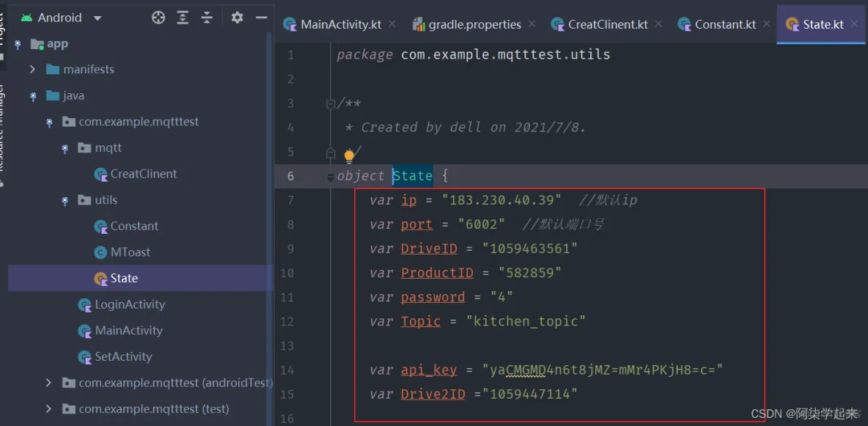Select State file in project tree

pyautogui.click(x=124, y=278)
